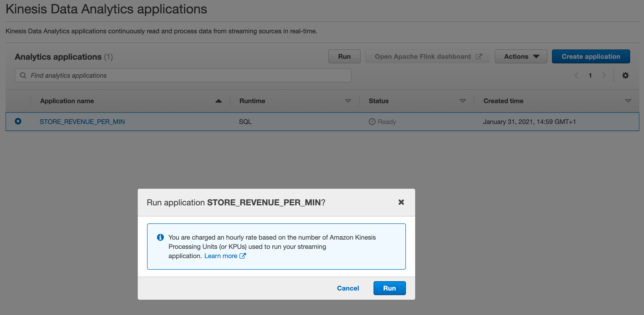Sort by Runtime column arrow

[348, 101]
